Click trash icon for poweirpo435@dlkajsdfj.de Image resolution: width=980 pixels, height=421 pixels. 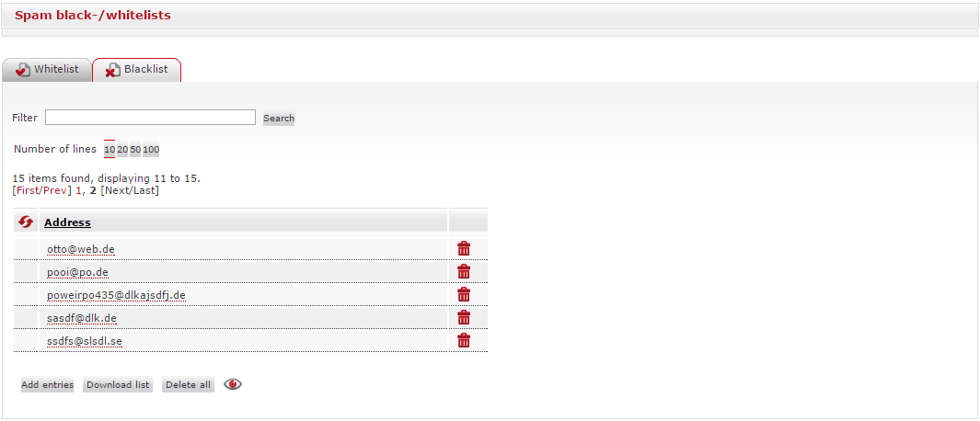(x=464, y=294)
